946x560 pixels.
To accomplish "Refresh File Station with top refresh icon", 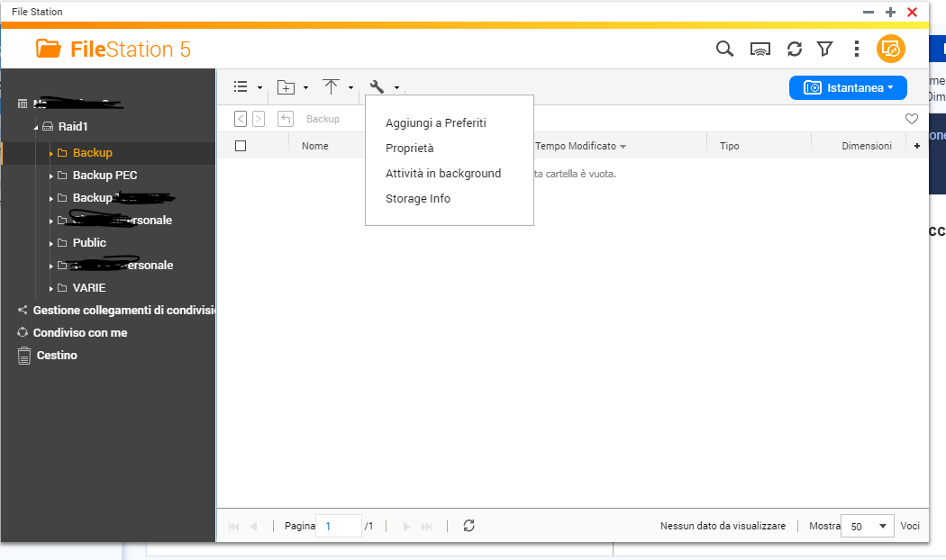I will pyautogui.click(x=794, y=49).
